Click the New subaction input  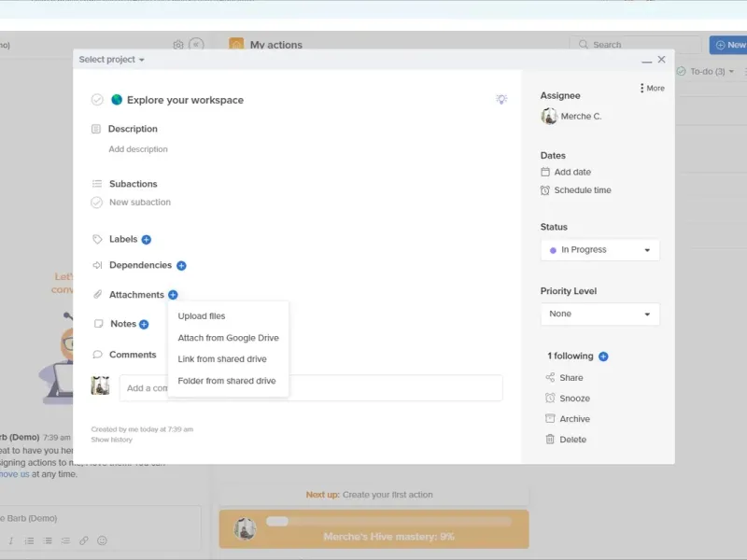pyautogui.click(x=140, y=203)
